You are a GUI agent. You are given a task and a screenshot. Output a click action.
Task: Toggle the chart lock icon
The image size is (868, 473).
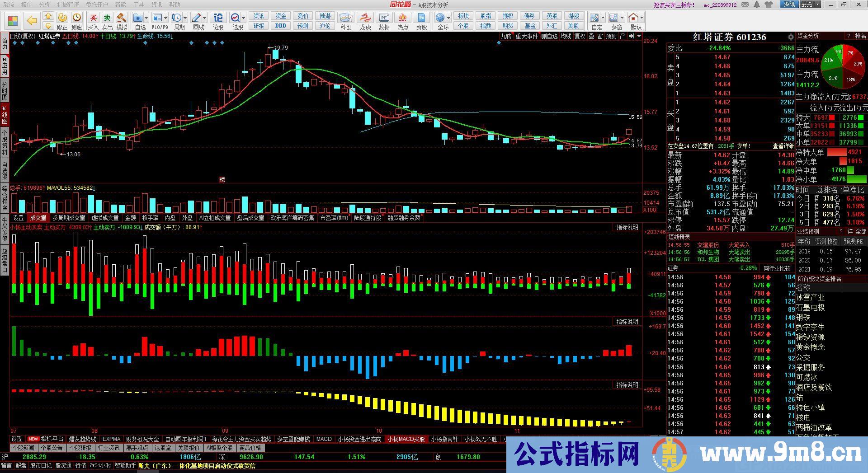pos(623,36)
